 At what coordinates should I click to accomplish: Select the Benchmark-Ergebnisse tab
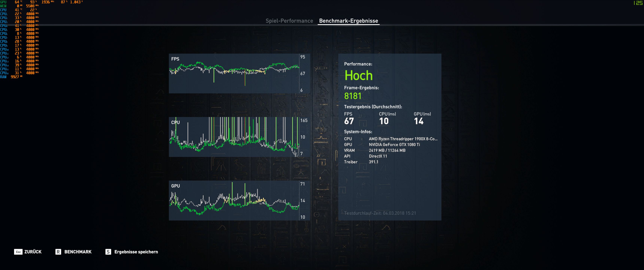coord(349,21)
